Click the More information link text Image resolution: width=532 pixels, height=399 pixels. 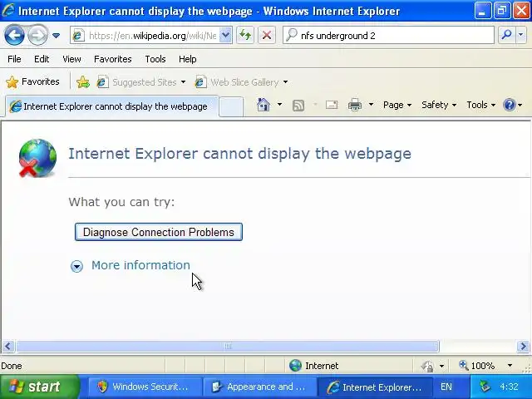(x=140, y=265)
